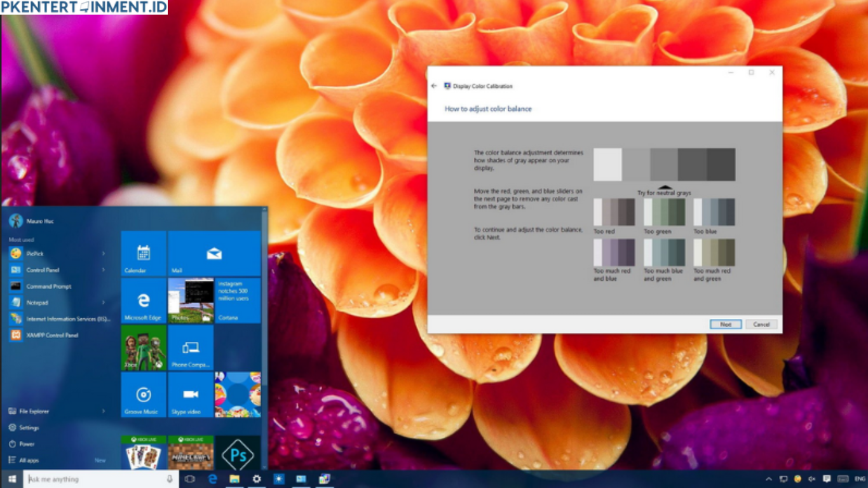This screenshot has width=868, height=488.
Task: Cancel the color calibration wizard
Action: pyautogui.click(x=761, y=324)
